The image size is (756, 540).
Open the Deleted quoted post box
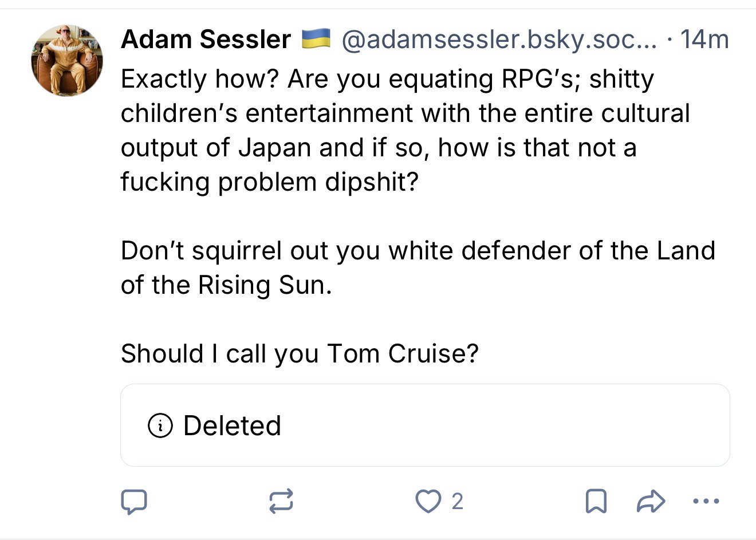(x=424, y=425)
